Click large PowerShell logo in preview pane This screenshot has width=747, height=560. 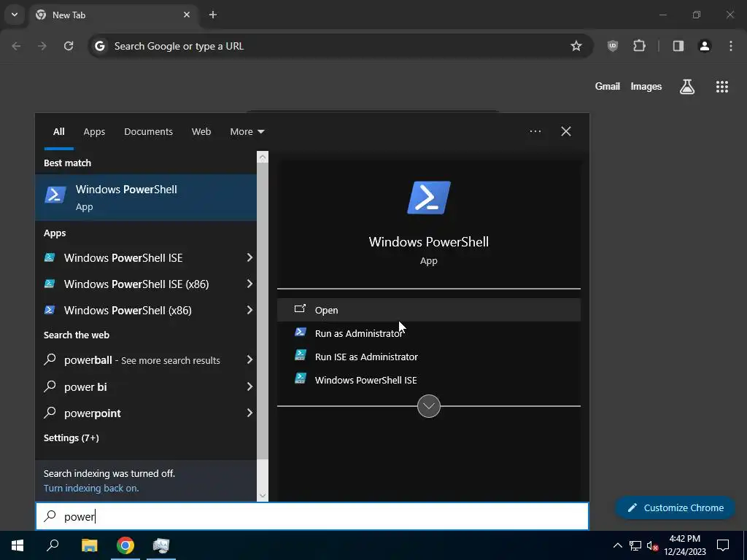[x=429, y=198]
